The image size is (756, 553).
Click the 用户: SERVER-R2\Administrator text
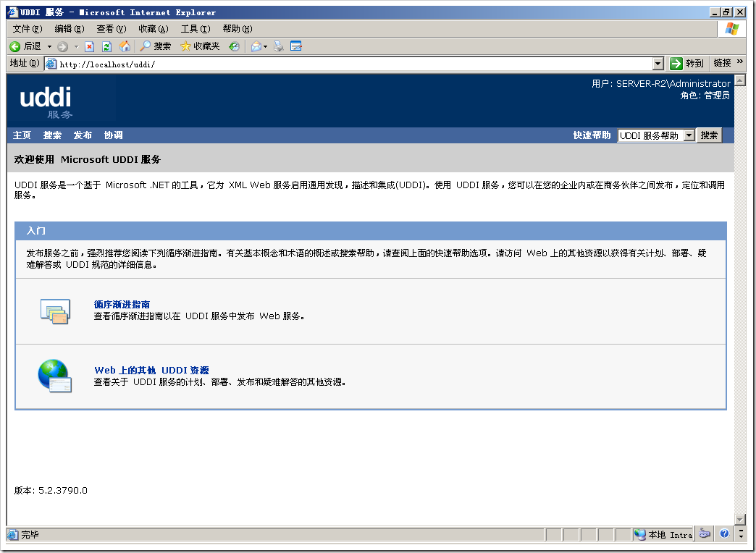click(661, 83)
